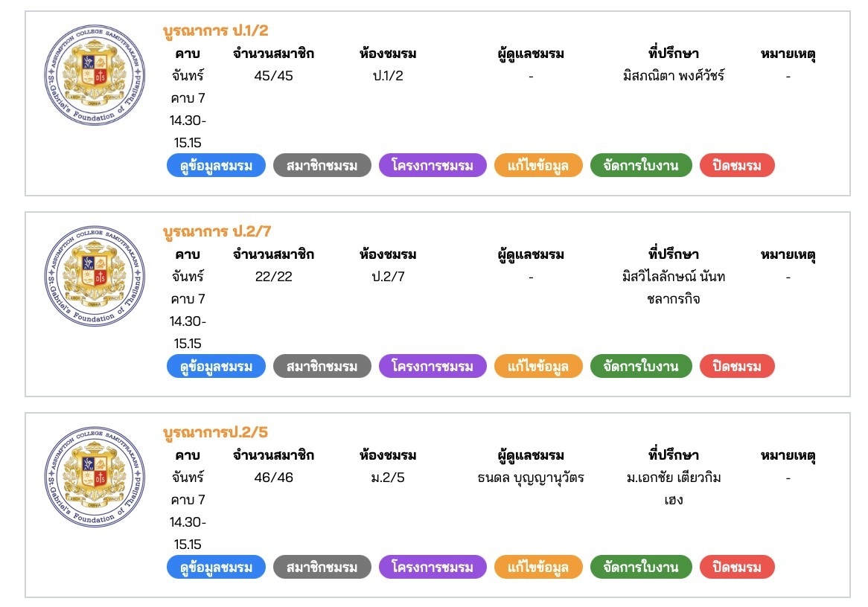This screenshot has height=607, width=868.
Task: Edit data of บูรณาการ ป.2/7 club
Action: (x=538, y=366)
